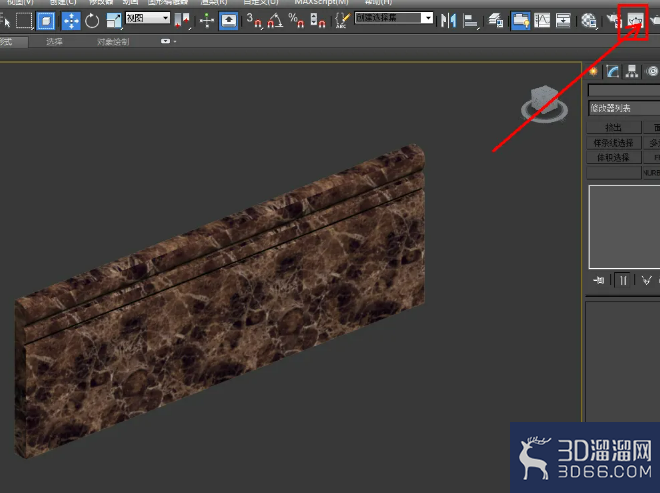This screenshot has height=493, width=660.
Task: Click inside the modifier stack list box
Action: tap(624, 227)
